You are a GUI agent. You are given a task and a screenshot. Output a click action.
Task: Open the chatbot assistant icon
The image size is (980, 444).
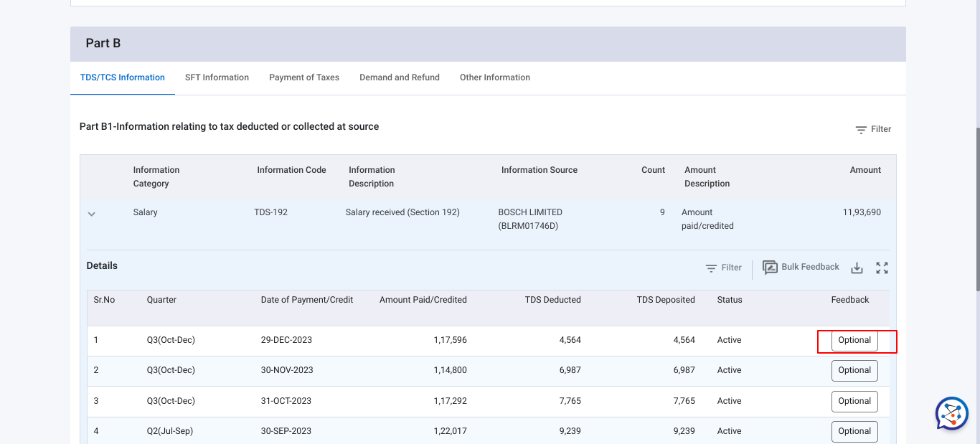click(x=951, y=414)
